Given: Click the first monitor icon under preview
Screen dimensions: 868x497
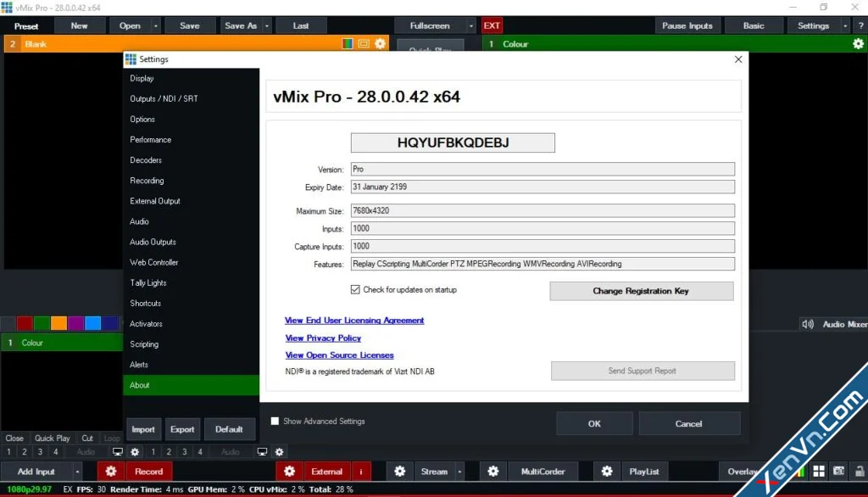Looking at the screenshot, I should (x=117, y=452).
